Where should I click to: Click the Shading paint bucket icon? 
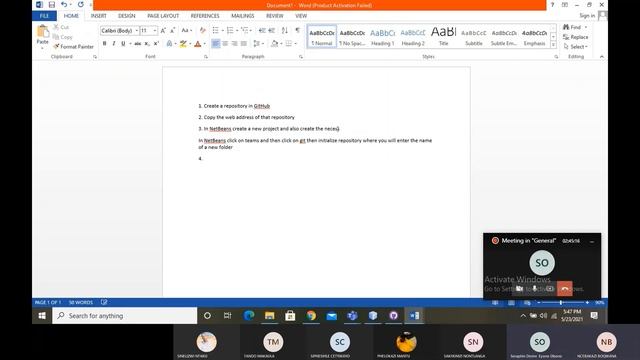point(274,44)
